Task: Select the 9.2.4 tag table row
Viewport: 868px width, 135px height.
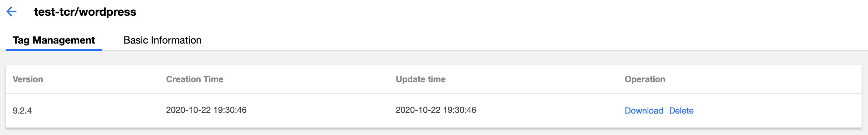Action: coord(434,110)
